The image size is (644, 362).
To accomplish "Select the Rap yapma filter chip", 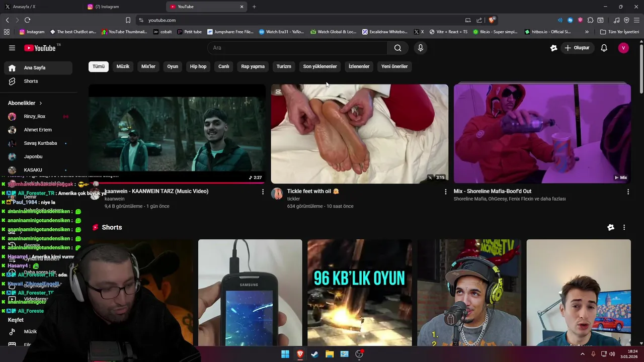I will (x=253, y=66).
